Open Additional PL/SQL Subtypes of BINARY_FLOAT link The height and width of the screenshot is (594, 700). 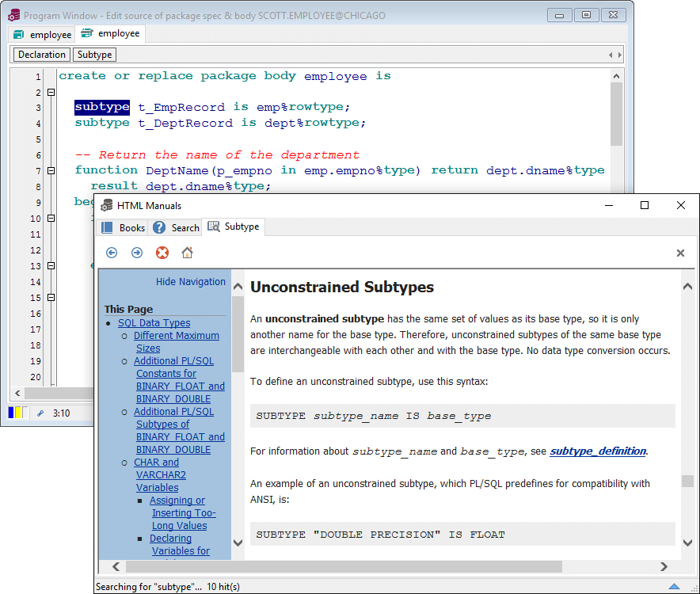click(180, 431)
